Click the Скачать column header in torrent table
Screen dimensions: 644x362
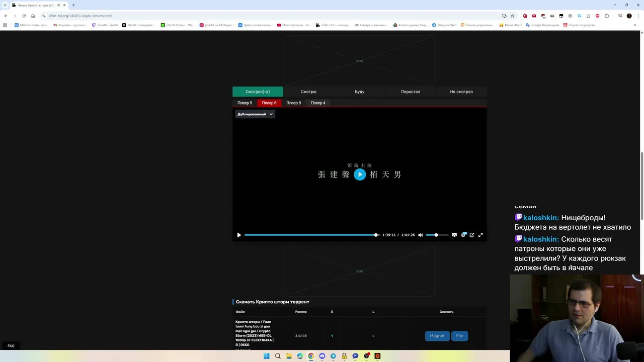[446, 312]
